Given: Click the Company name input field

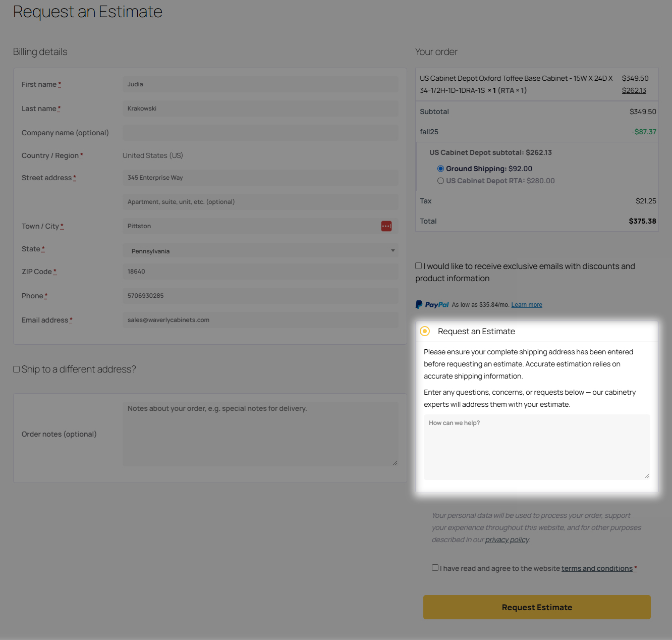Looking at the screenshot, I should click(x=260, y=133).
